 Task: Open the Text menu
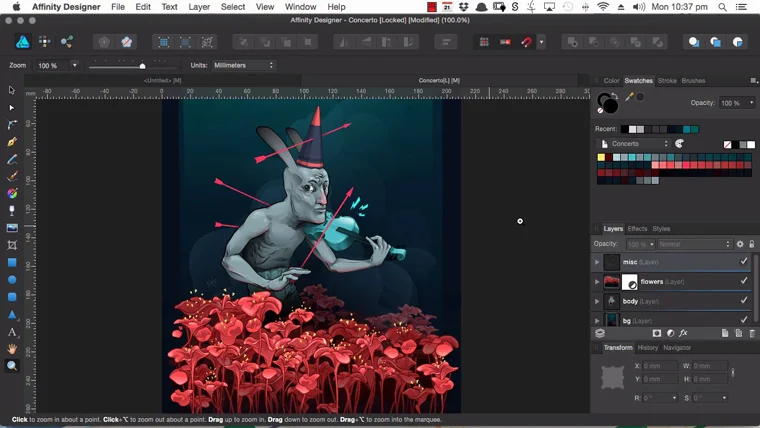[169, 7]
